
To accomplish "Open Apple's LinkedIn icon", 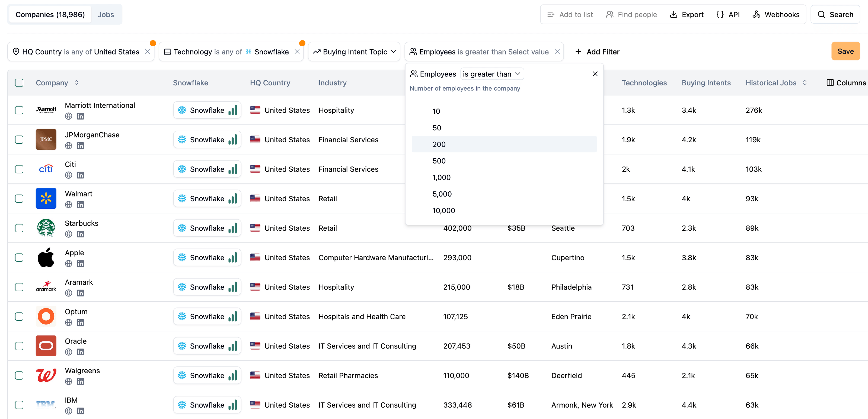I will click(x=80, y=263).
